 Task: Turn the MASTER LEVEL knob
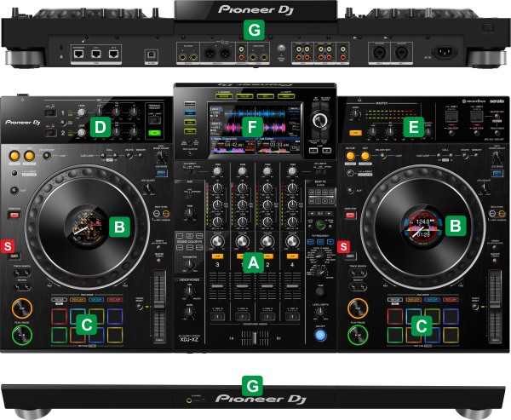pos(355,114)
